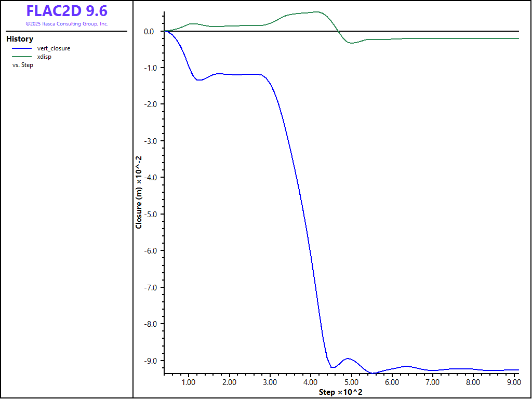Click the -9.0 y-axis tick label

tap(148, 361)
